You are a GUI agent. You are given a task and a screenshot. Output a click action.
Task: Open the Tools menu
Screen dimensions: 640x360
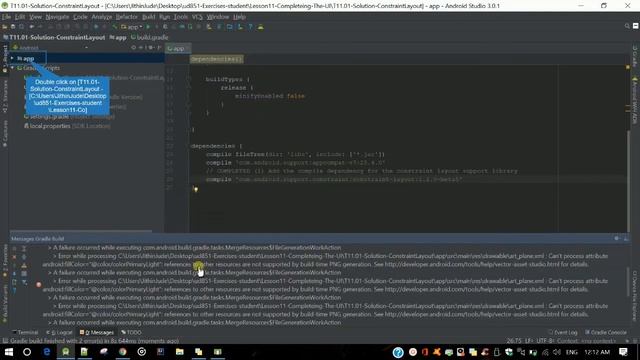coord(181,17)
